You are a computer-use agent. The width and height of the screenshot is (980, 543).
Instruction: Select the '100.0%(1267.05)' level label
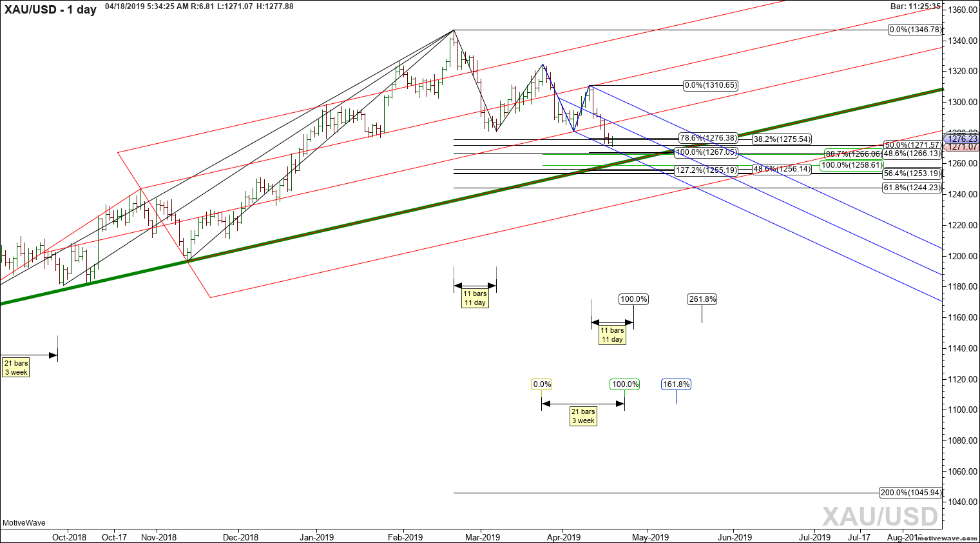click(706, 153)
